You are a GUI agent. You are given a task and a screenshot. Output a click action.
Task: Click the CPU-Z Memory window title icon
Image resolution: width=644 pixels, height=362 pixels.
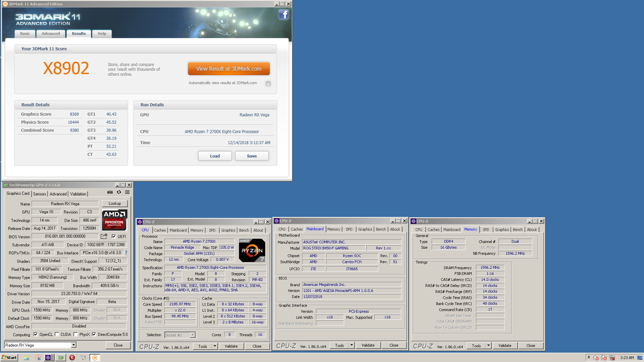[414, 221]
